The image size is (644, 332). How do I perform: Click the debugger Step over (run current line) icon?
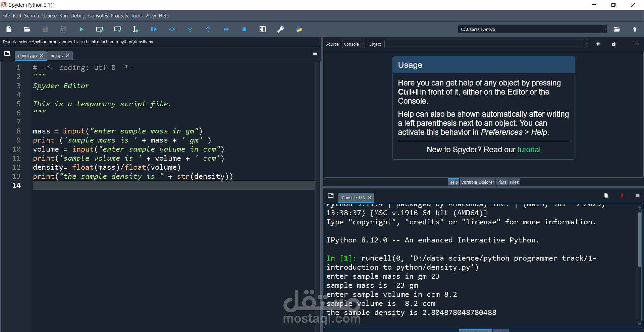point(172,30)
